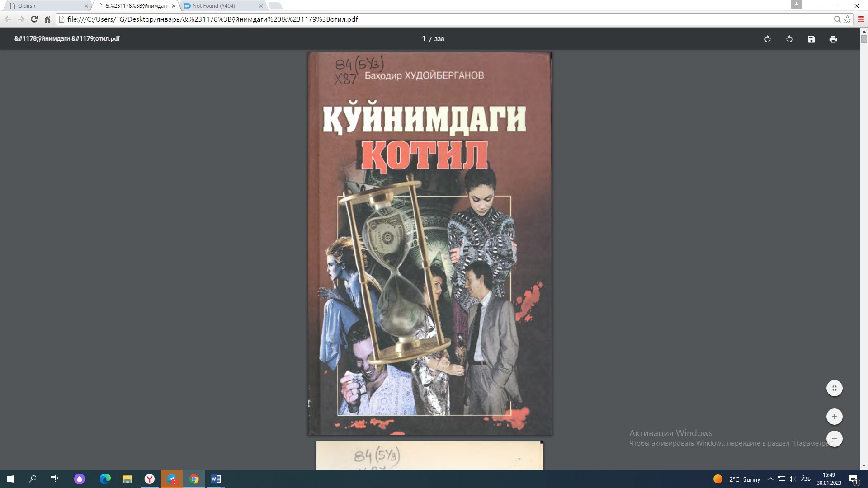Viewport: 868px width, 488px height.
Task: Click the page number field showing 1
Action: [423, 39]
